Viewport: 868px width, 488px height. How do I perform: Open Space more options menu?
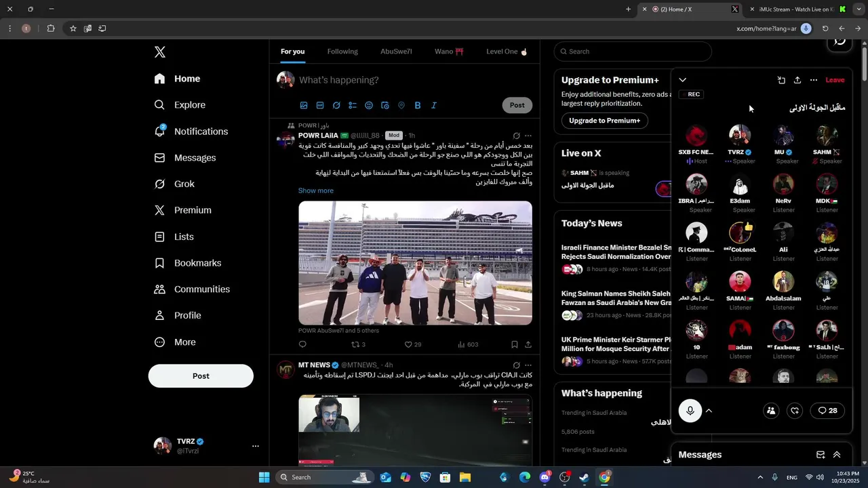coord(814,80)
